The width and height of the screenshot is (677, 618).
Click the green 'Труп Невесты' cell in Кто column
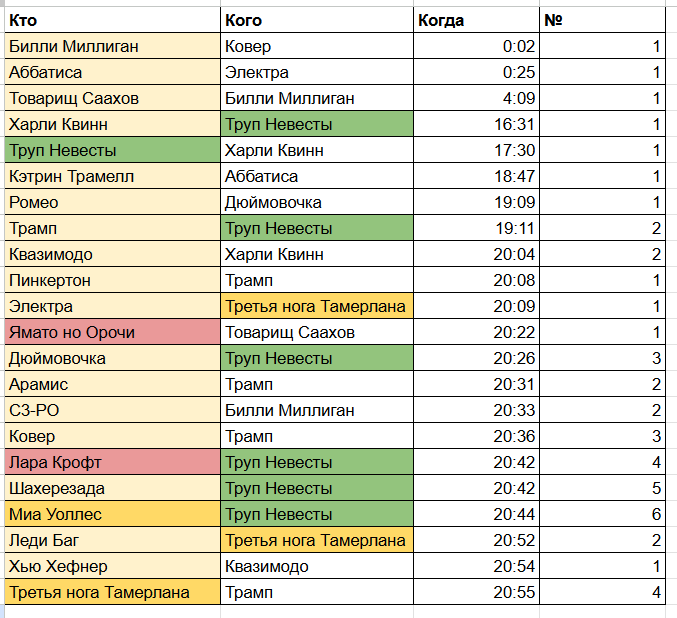coord(112,150)
